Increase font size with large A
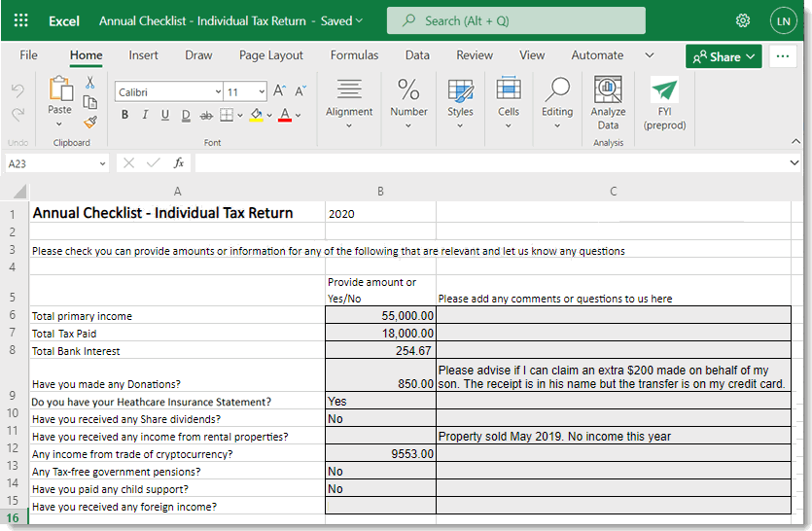This screenshot has width=812, height=531. 279,91
